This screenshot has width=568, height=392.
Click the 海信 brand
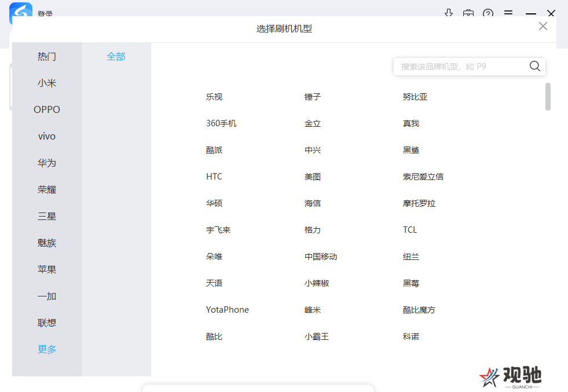tap(313, 203)
